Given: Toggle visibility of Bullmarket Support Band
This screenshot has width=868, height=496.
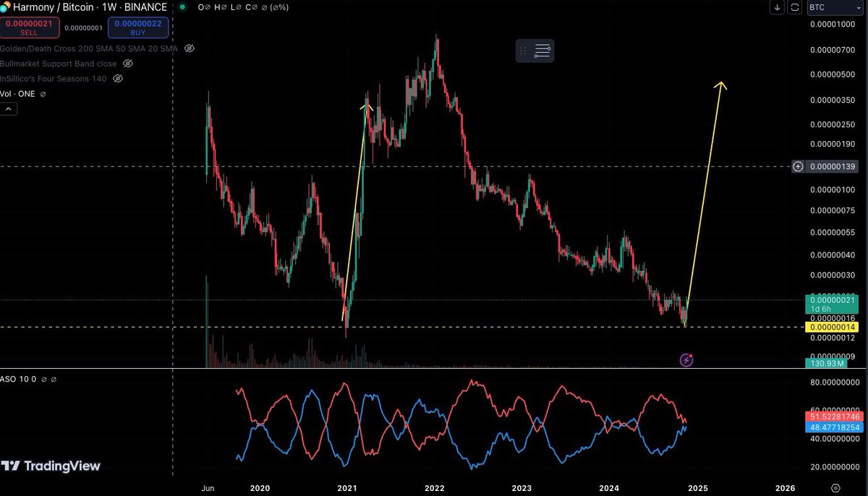Looking at the screenshot, I should pyautogui.click(x=127, y=64).
